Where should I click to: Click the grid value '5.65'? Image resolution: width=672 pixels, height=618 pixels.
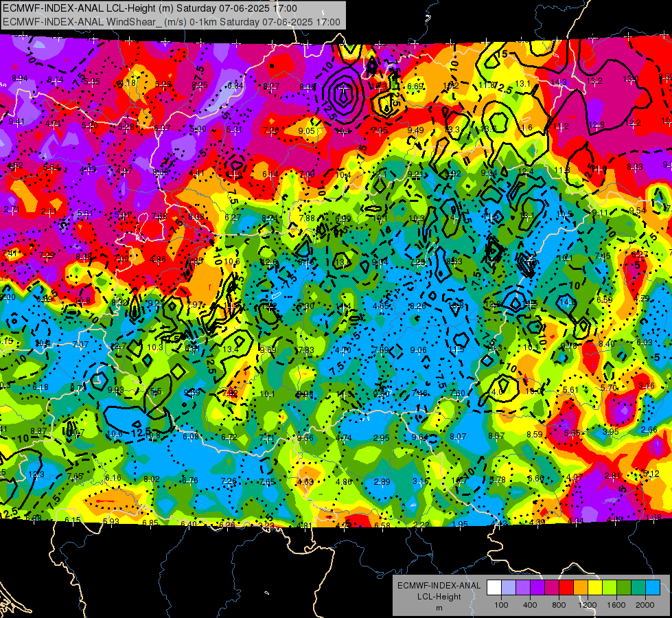pos(572,433)
